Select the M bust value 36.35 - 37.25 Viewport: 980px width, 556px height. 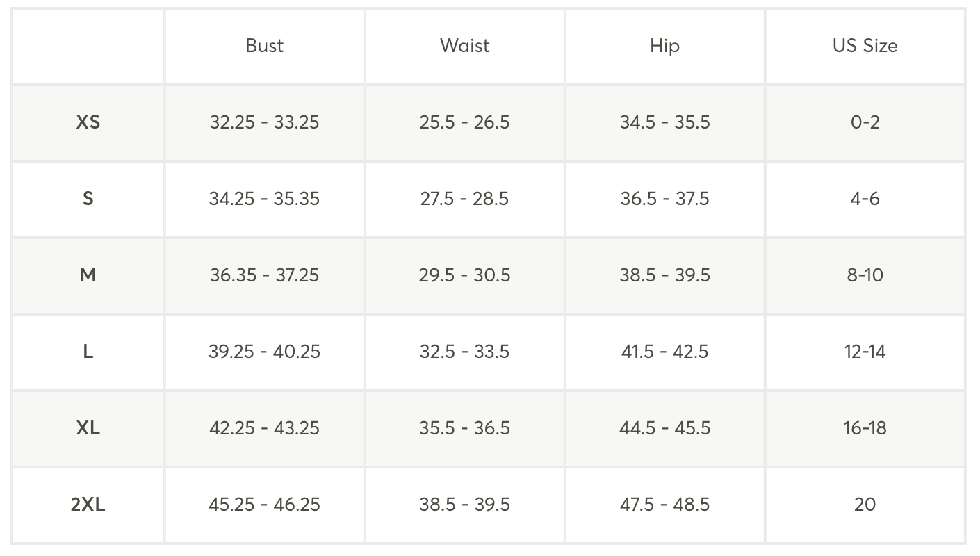pyautogui.click(x=264, y=275)
